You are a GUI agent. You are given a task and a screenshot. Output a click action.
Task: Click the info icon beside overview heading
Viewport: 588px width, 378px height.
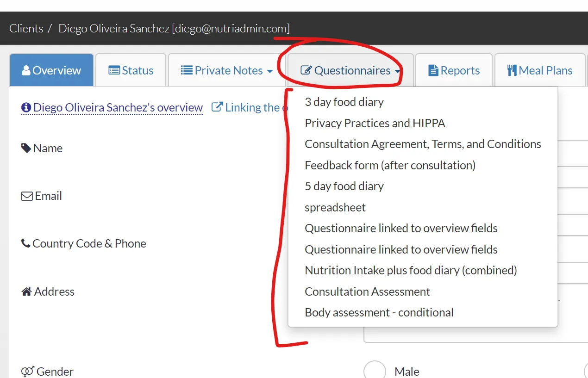(26, 108)
